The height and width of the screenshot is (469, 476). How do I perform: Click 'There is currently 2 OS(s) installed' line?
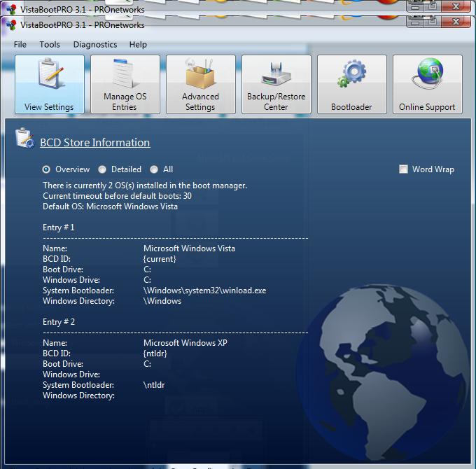click(x=145, y=185)
